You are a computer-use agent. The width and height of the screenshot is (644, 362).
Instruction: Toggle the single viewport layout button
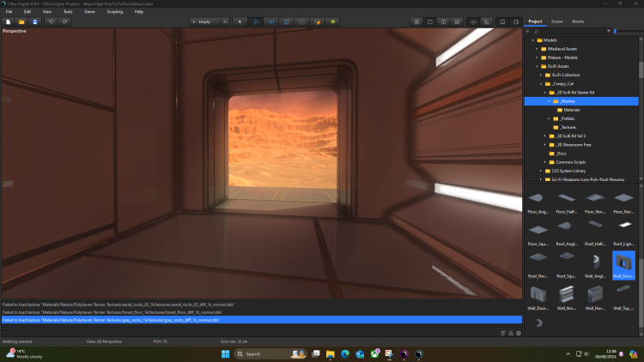[429, 21]
